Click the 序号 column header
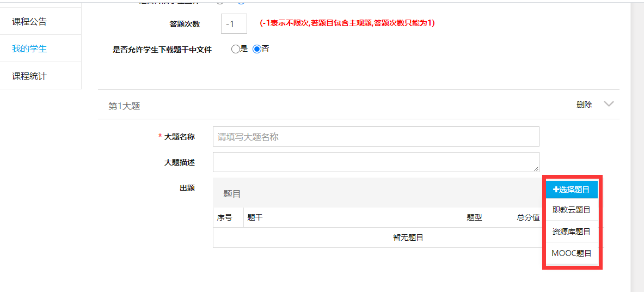Image resolution: width=644 pixels, height=292 pixels. click(x=225, y=217)
